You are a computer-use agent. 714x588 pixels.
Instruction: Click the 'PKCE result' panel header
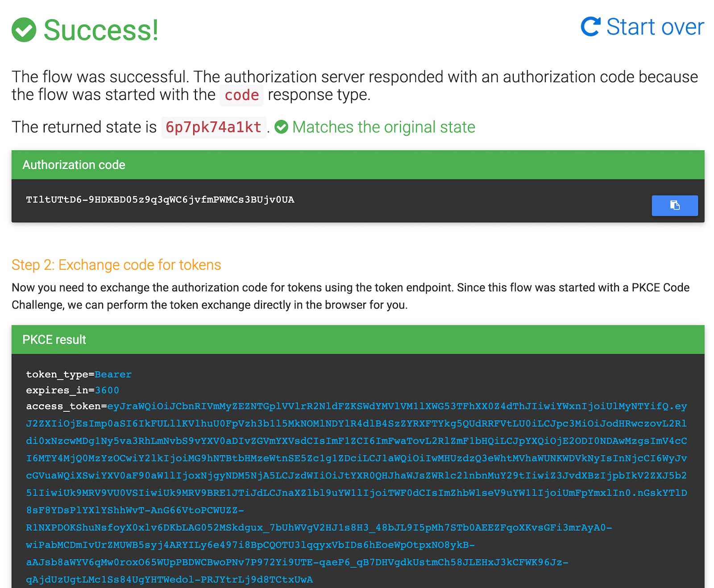[54, 339]
